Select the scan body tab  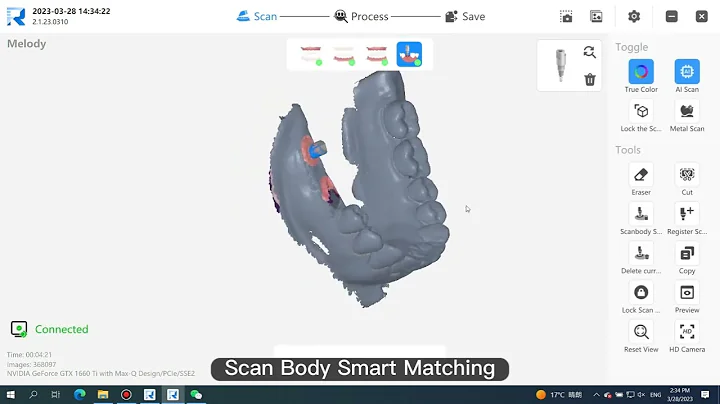click(x=409, y=54)
